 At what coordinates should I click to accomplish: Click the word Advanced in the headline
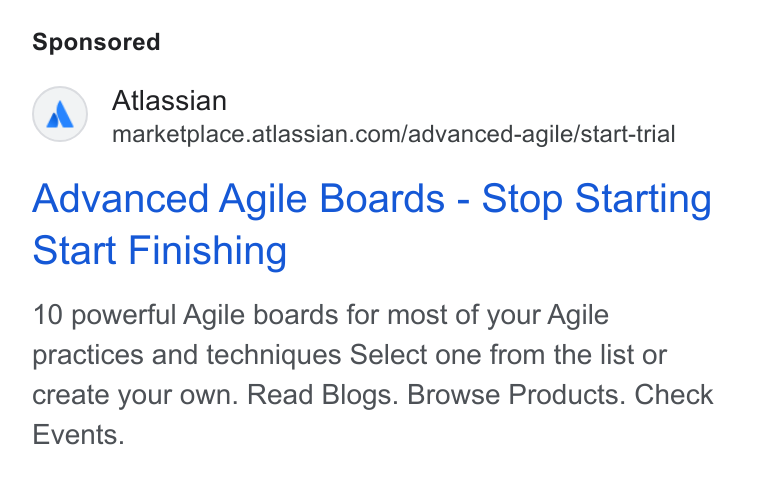coord(121,199)
